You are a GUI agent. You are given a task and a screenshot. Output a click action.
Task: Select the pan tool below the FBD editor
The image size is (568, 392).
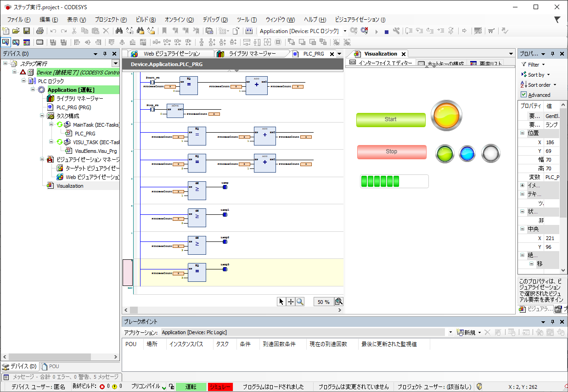(x=292, y=302)
